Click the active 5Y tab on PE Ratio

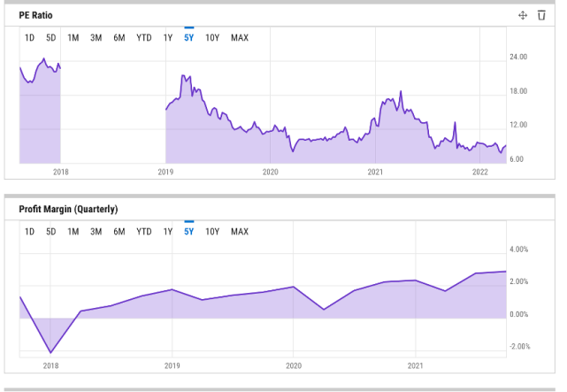click(x=188, y=38)
